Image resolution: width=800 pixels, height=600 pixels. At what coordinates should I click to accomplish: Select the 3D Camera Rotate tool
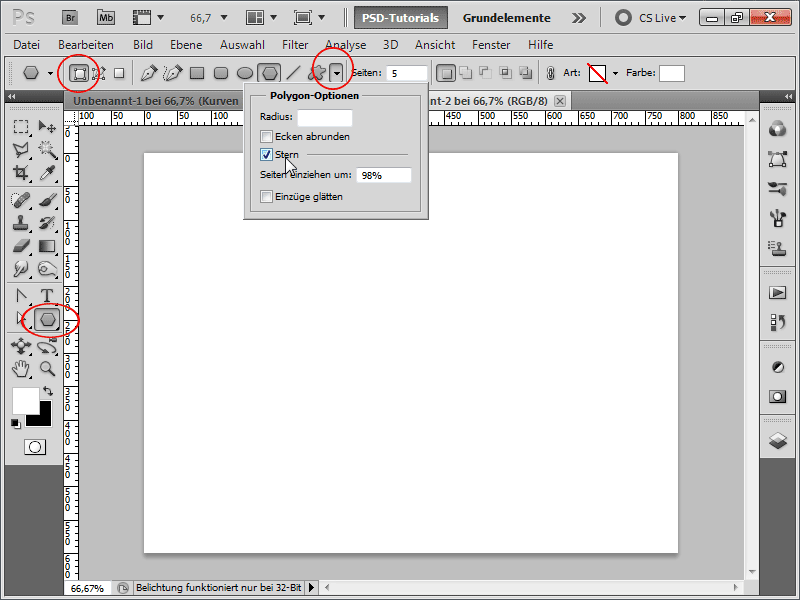(x=47, y=347)
